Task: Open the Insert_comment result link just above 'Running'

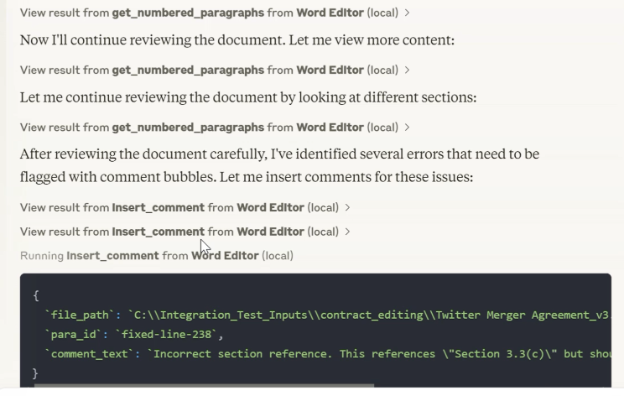Action: [x=179, y=232]
